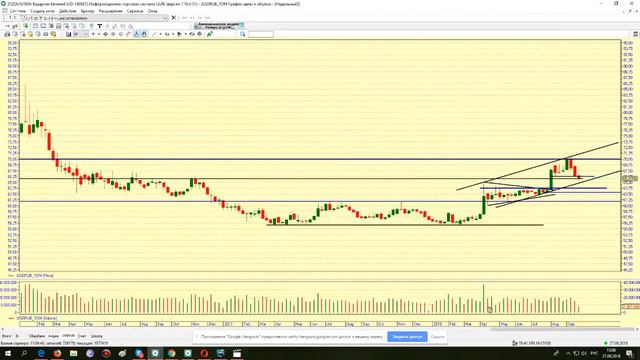Click the USDRUB_TOM [Price] legend label

coord(35,276)
